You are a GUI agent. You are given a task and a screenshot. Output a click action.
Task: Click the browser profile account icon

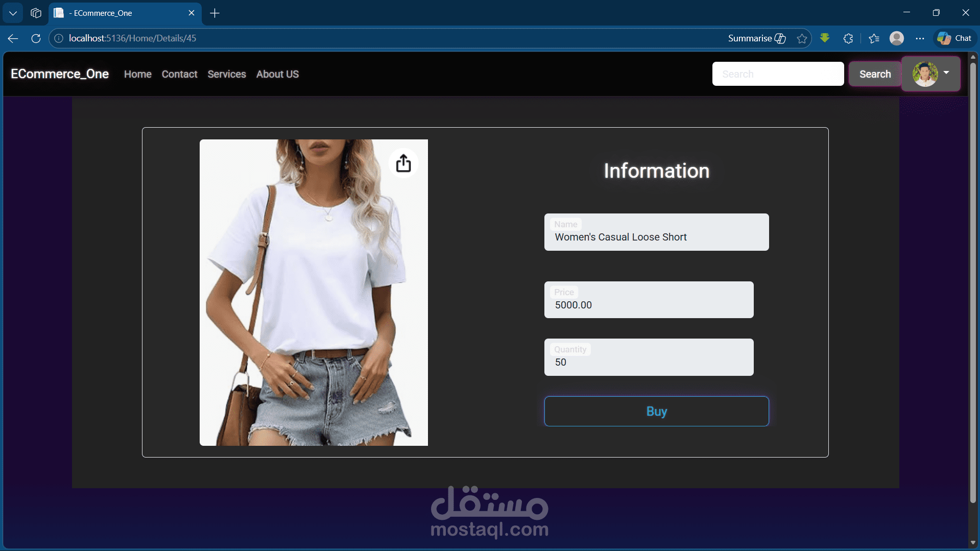(897, 38)
